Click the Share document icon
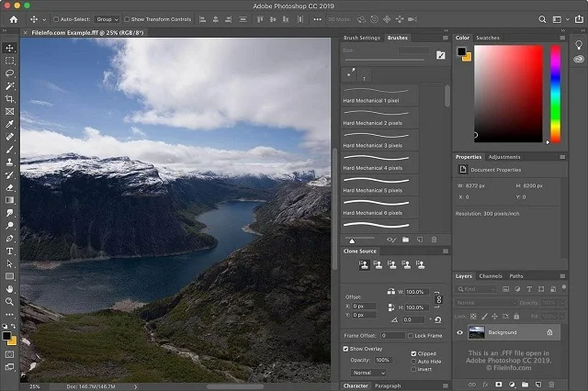Image resolution: width=588 pixels, height=391 pixels. pyautogui.click(x=579, y=19)
